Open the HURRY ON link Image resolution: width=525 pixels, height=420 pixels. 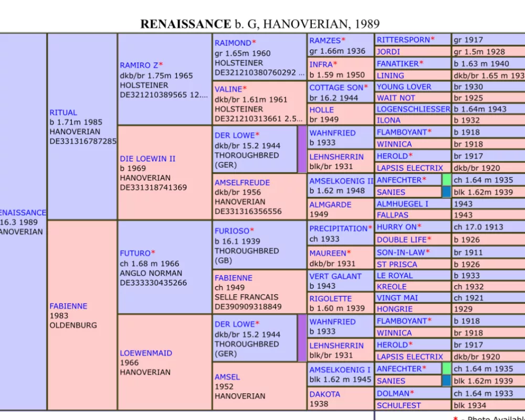pos(396,227)
